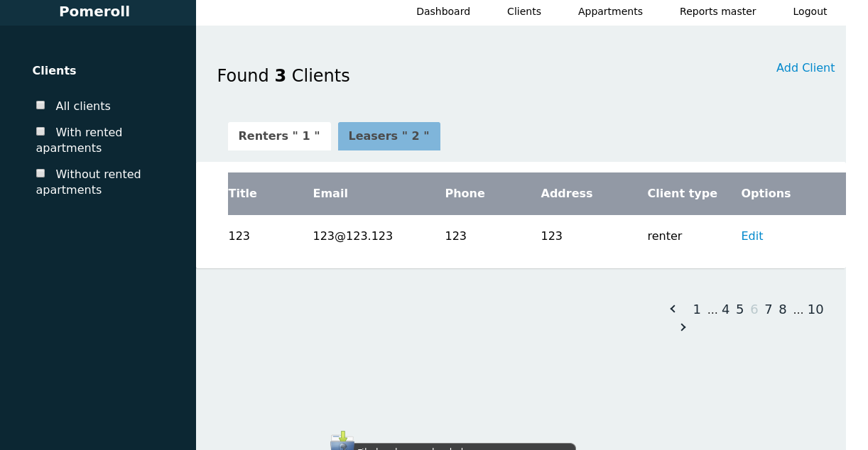The width and height of the screenshot is (868, 450).
Task: Click the Client type column header
Action: [683, 194]
